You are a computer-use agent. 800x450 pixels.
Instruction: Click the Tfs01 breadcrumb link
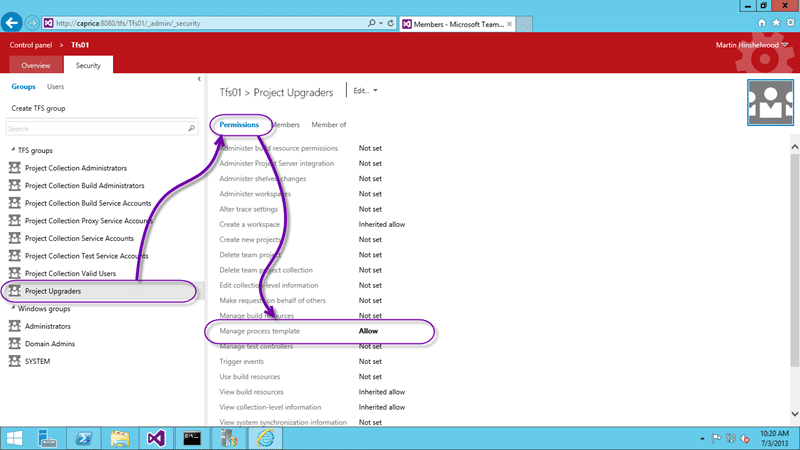coord(80,45)
